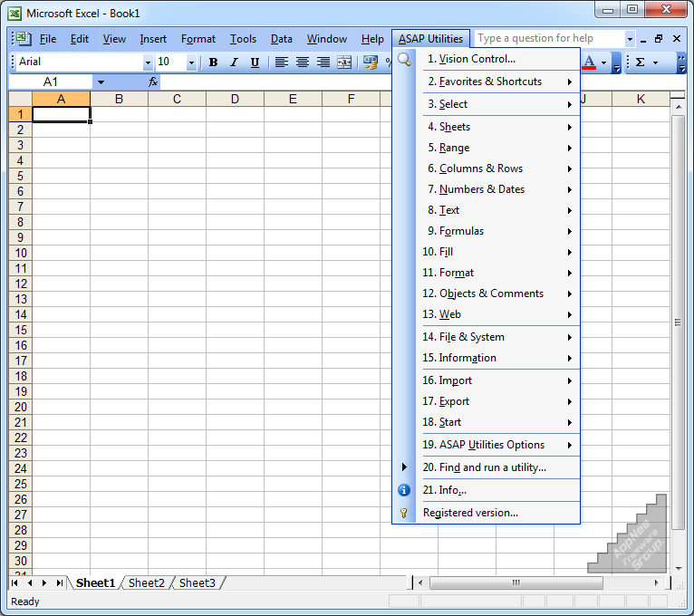This screenshot has width=694, height=616.
Task: Open the Start submenu
Action: 498,422
